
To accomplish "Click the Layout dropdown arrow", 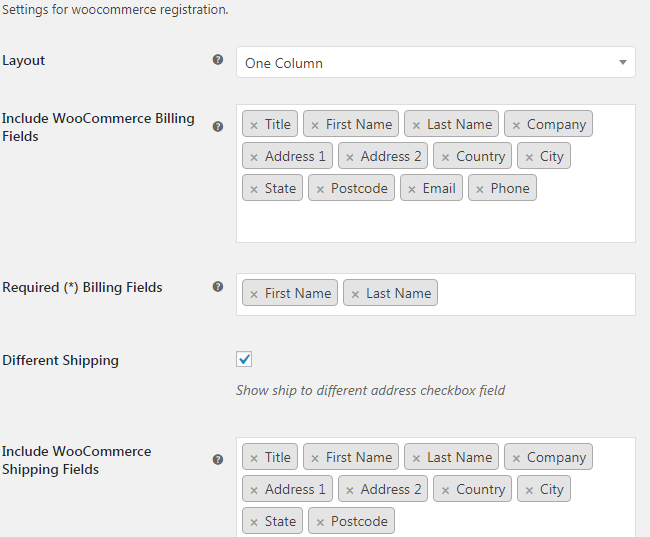I will tap(623, 62).
